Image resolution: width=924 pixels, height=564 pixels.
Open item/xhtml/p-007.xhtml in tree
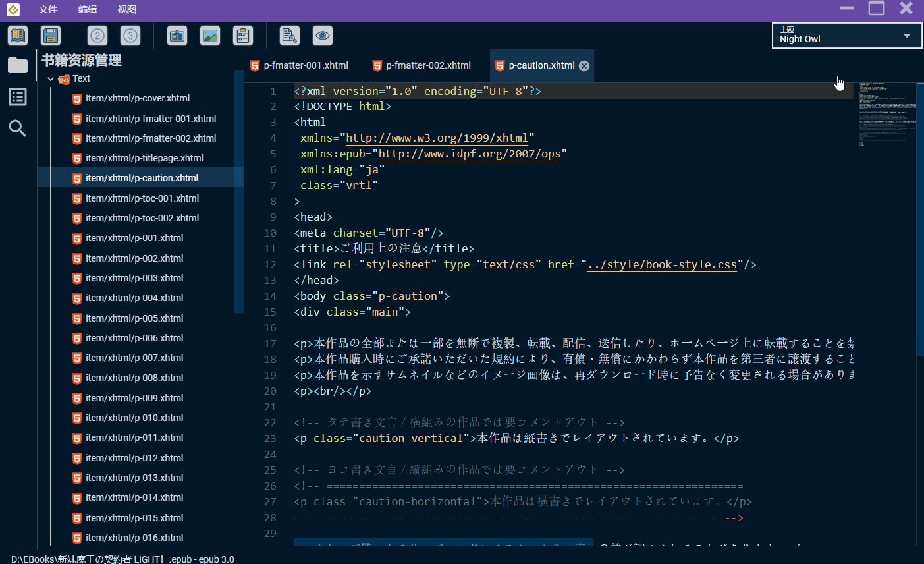point(134,358)
